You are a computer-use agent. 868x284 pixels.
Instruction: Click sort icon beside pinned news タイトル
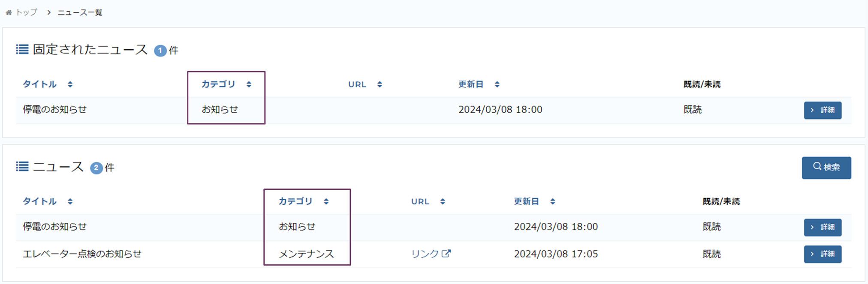click(x=70, y=84)
